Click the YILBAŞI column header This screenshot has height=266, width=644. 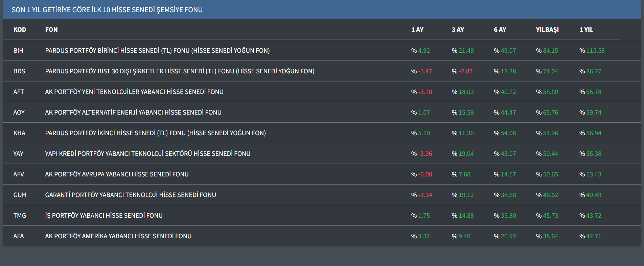click(x=547, y=30)
